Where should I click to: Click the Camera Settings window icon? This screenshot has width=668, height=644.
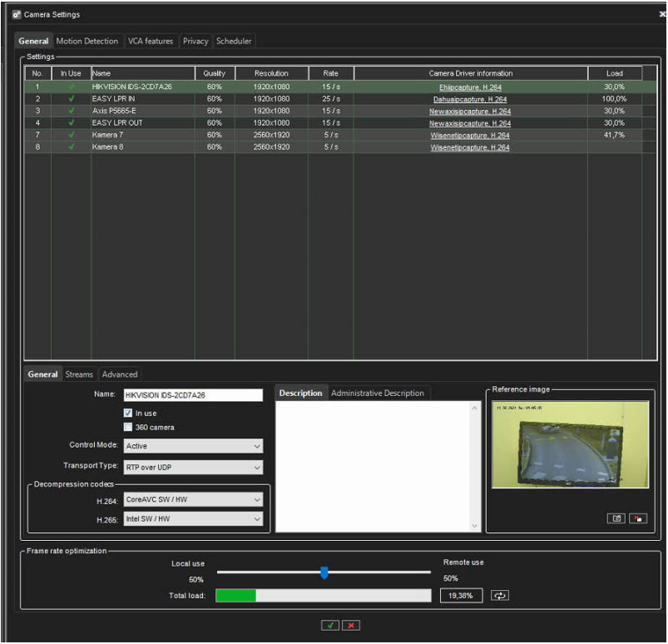click(15, 15)
